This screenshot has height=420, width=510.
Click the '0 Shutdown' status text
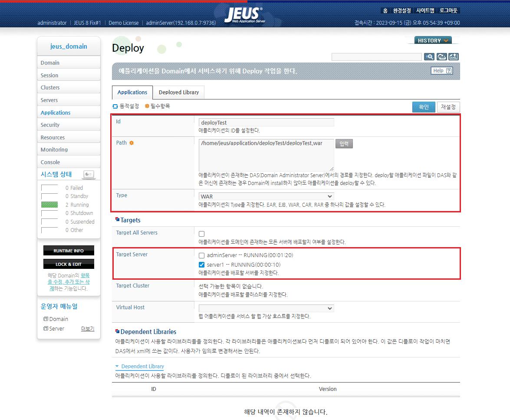(79, 213)
